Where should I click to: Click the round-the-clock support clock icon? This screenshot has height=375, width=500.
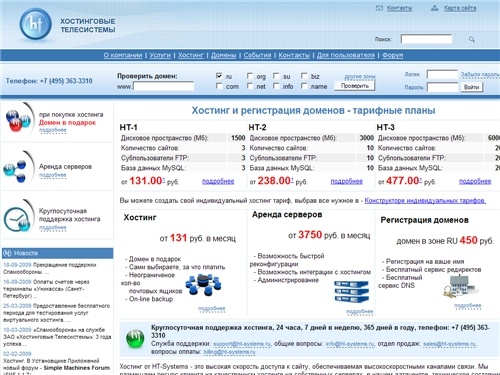[17, 219]
